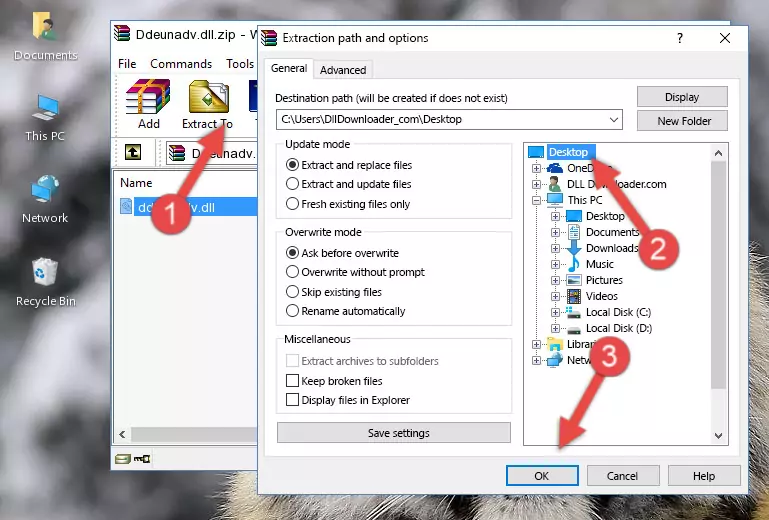Select the This PC desktop icon

45,117
